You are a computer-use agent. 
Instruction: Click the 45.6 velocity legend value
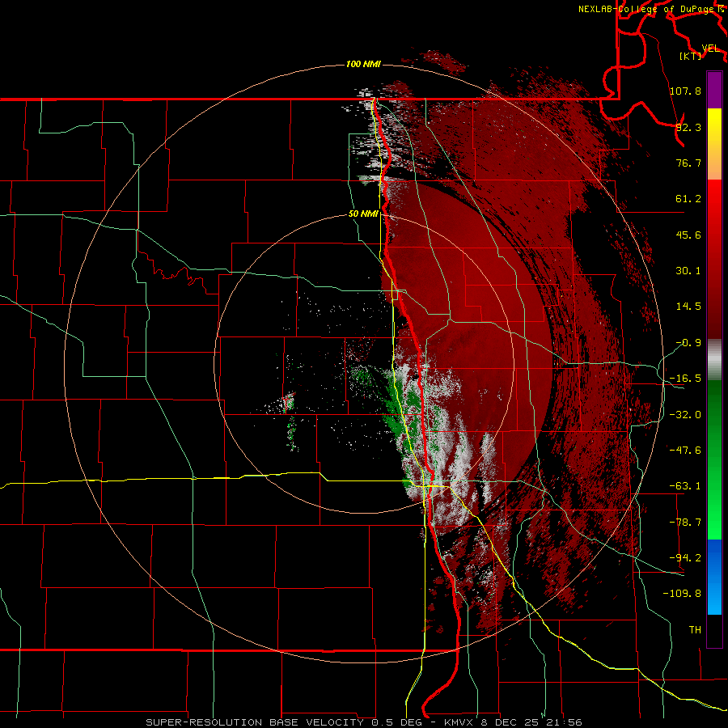tap(688, 235)
